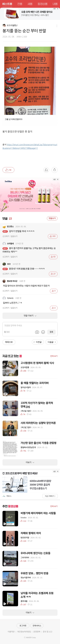The height and width of the screenshot is (644, 60).
Task: Click the 댓글쓰기 button by the comment count
Action: point(52,218)
